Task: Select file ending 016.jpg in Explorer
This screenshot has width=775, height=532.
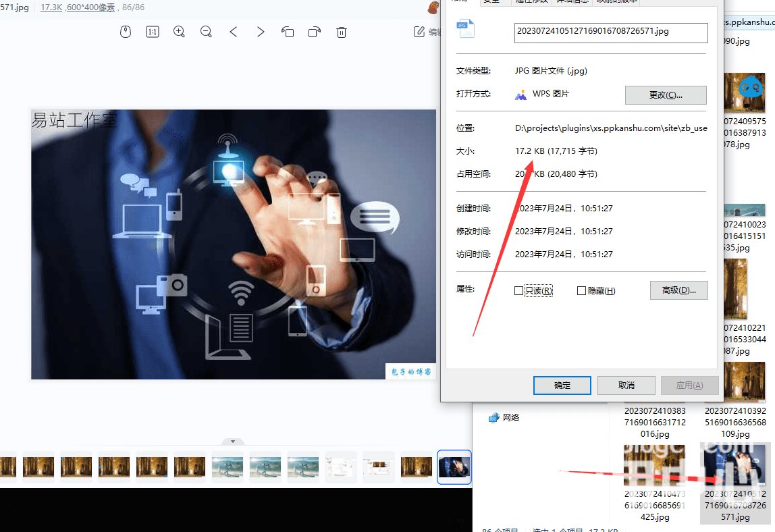Action: [x=655, y=422]
